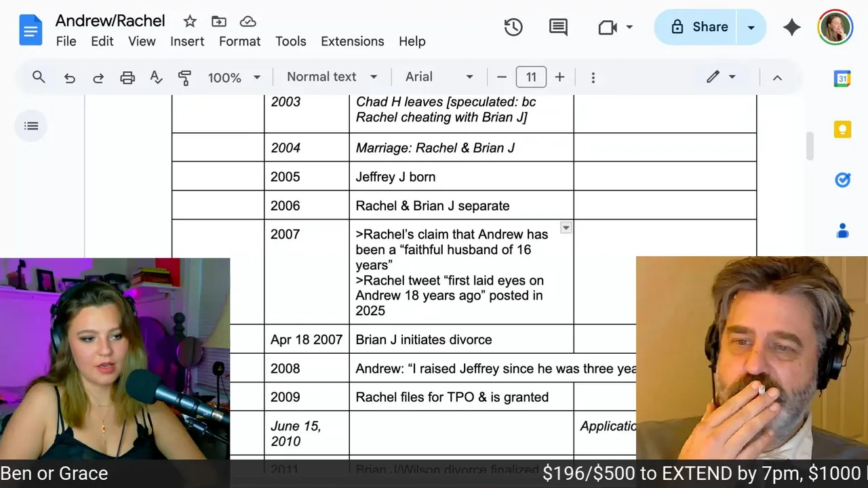Open the Format menu
Screen dimensions: 868x488
coord(239,41)
